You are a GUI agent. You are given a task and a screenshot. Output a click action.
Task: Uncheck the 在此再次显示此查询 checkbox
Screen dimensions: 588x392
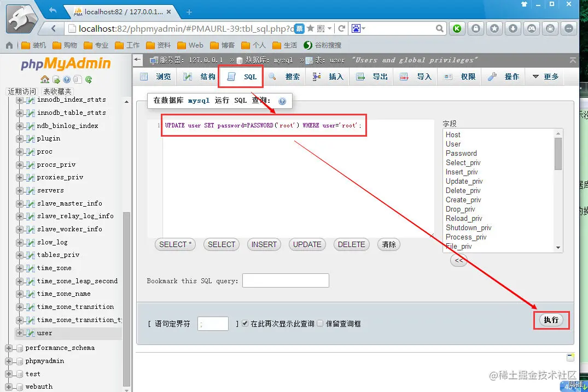click(245, 323)
